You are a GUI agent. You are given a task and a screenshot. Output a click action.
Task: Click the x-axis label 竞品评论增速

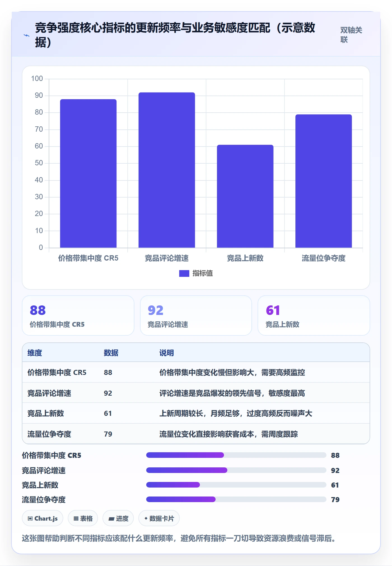[167, 258]
